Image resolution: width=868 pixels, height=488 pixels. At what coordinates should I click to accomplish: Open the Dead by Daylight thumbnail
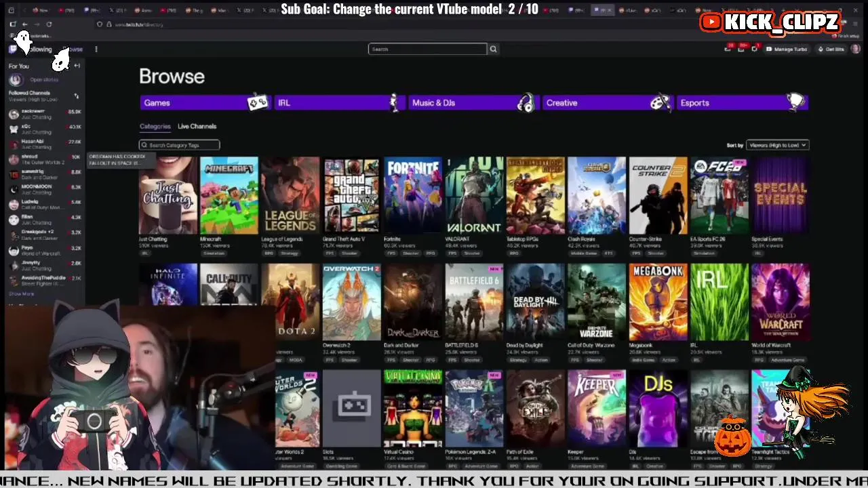(x=535, y=302)
